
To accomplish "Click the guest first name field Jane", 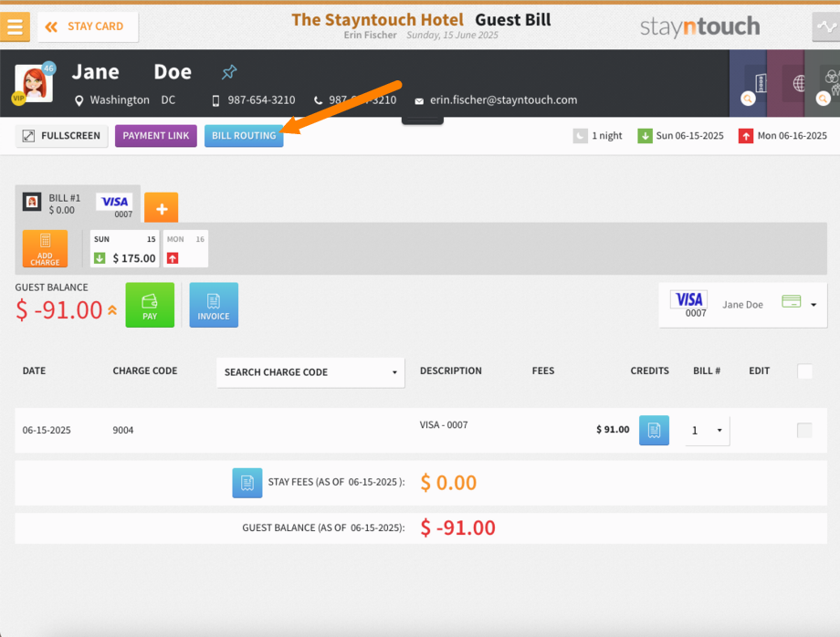I will point(96,72).
